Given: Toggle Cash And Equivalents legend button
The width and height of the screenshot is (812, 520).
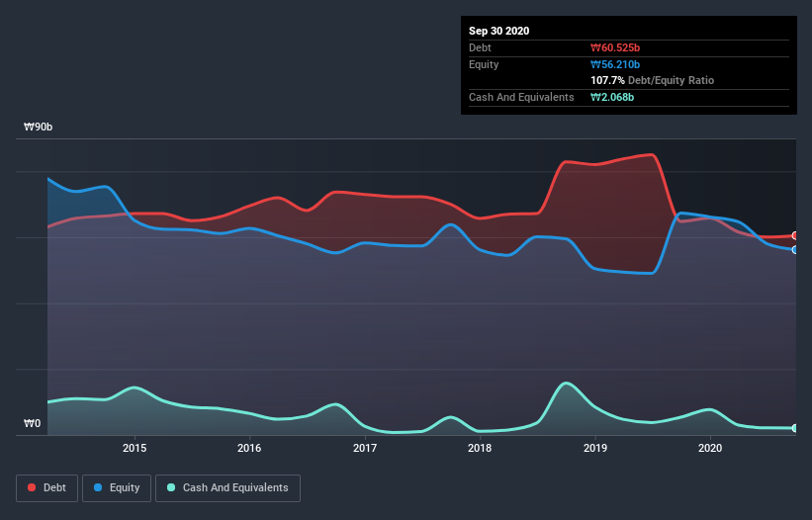Looking at the screenshot, I should click(x=227, y=488).
